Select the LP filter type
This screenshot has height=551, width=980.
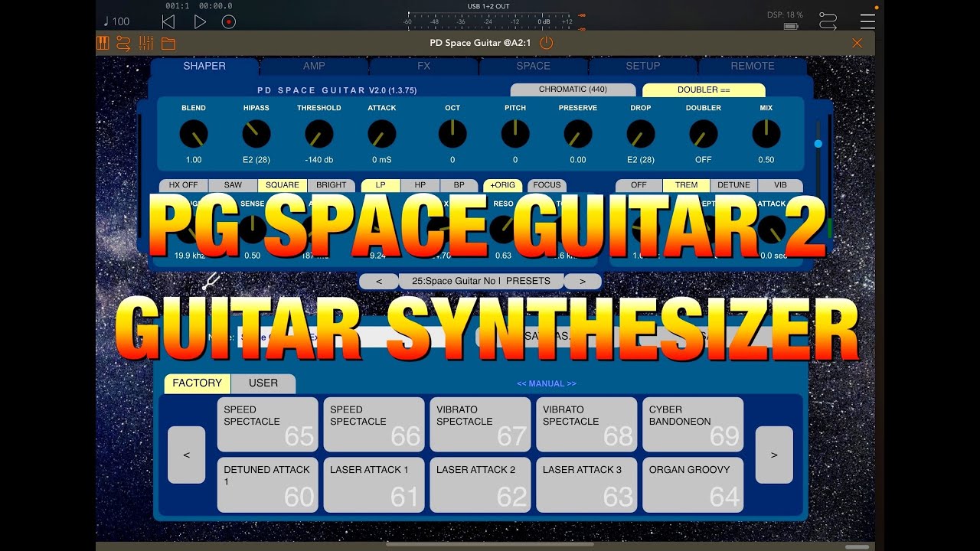(381, 185)
